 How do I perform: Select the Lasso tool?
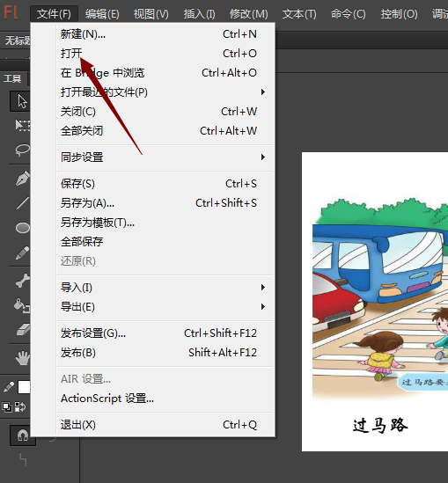coord(23,150)
